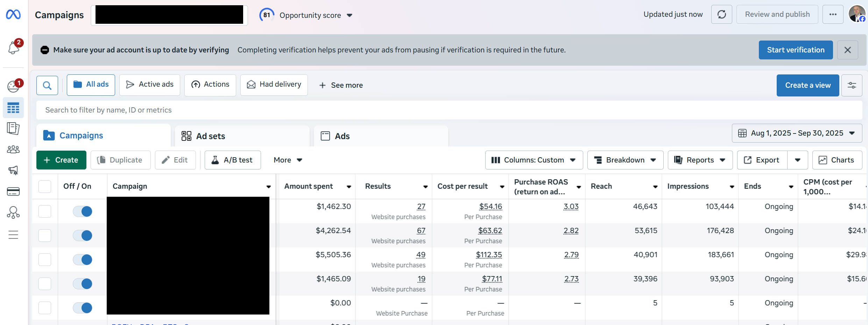This screenshot has height=325, width=868.
Task: Click the refresh data icon
Action: pyautogui.click(x=721, y=14)
